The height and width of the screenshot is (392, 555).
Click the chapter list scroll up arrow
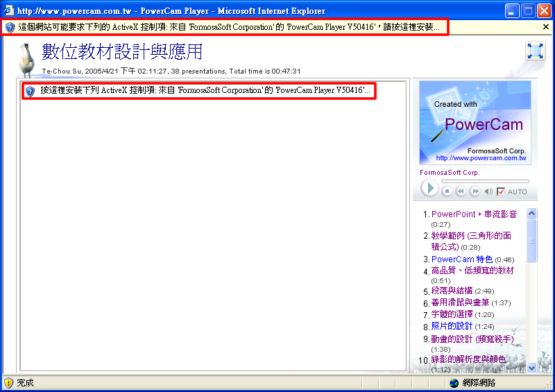pyautogui.click(x=531, y=213)
